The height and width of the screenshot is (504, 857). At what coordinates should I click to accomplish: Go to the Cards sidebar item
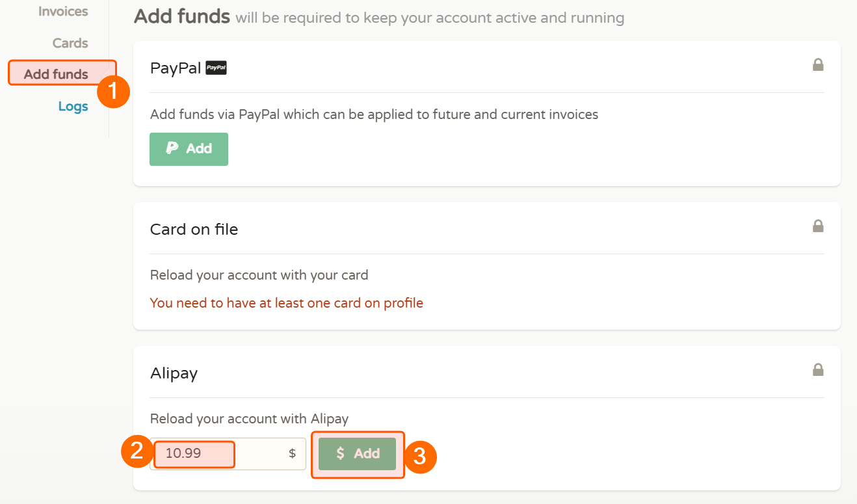point(70,43)
